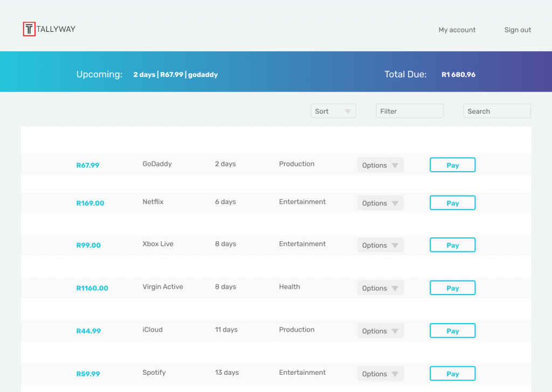Open Options menu for Xbox Live

[380, 245]
